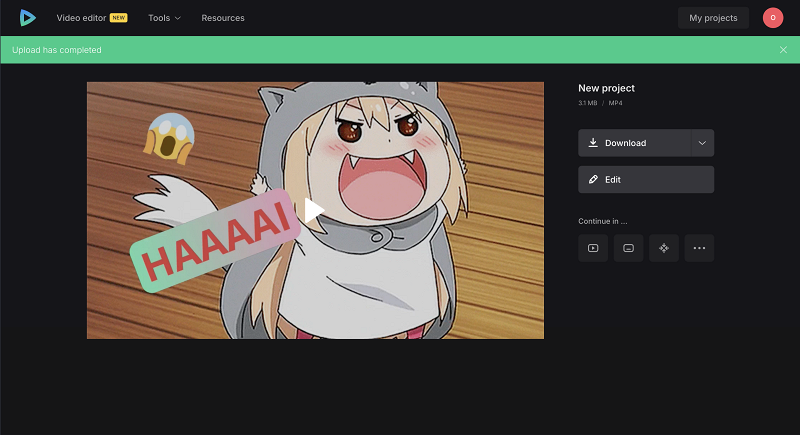
Task: Open the red user avatar menu
Action: [773, 18]
